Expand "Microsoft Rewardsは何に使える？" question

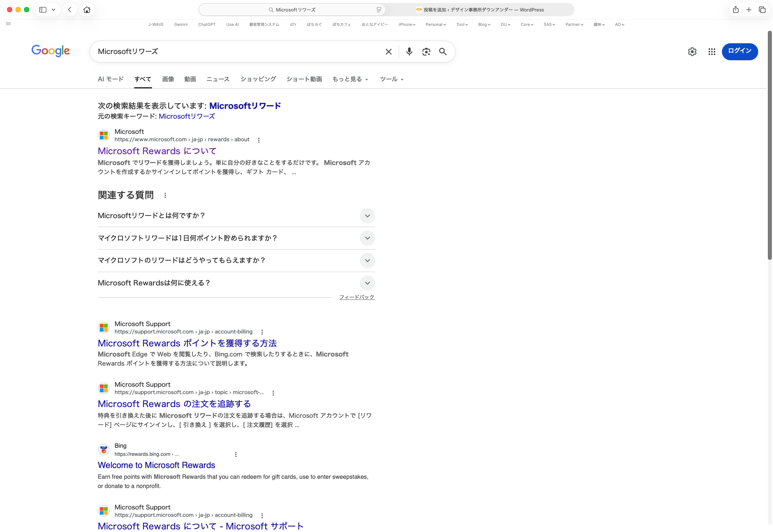(367, 283)
